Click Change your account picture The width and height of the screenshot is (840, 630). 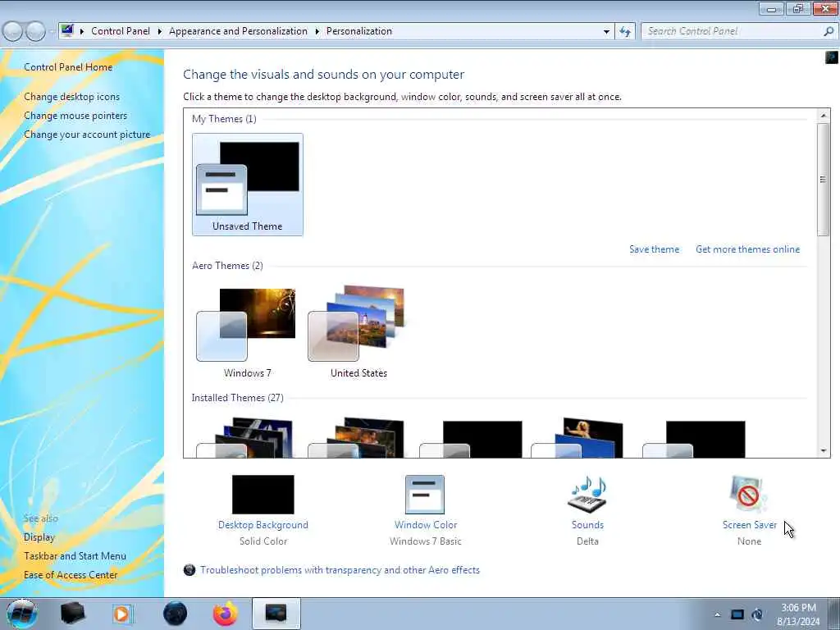(87, 135)
